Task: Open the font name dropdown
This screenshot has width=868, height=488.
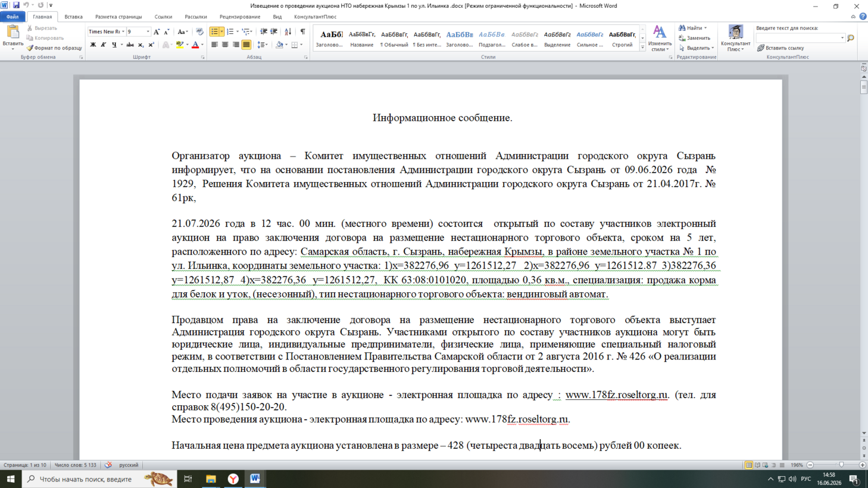Action: tap(123, 32)
